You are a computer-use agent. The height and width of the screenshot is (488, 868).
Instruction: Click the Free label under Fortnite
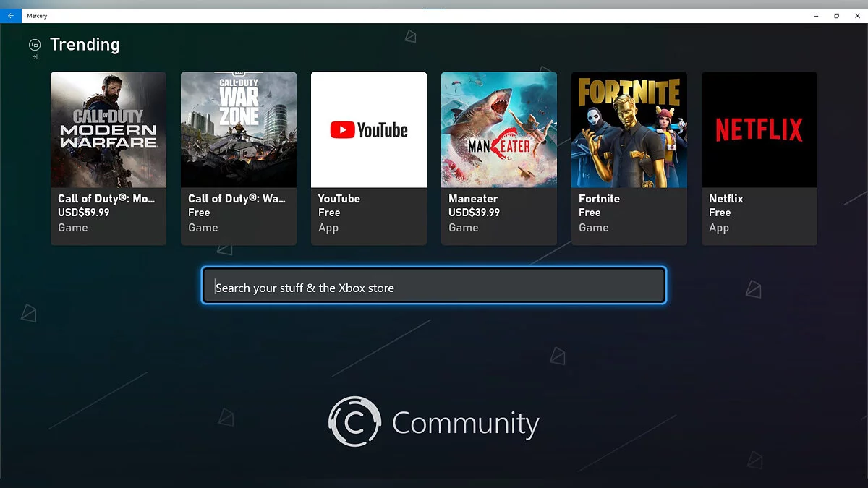(x=590, y=213)
